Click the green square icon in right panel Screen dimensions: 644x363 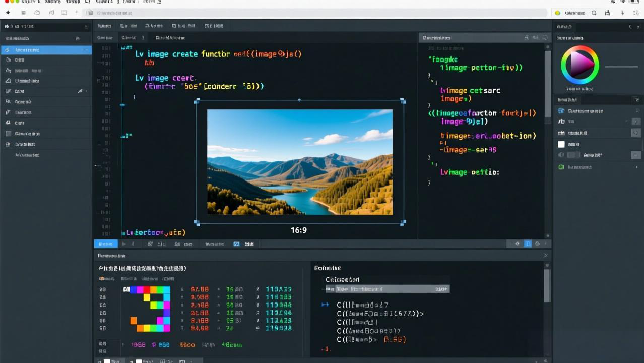[561, 167]
